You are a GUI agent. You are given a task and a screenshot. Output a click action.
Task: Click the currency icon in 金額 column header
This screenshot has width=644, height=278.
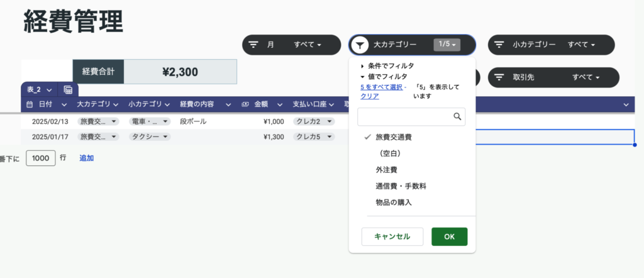pos(245,104)
